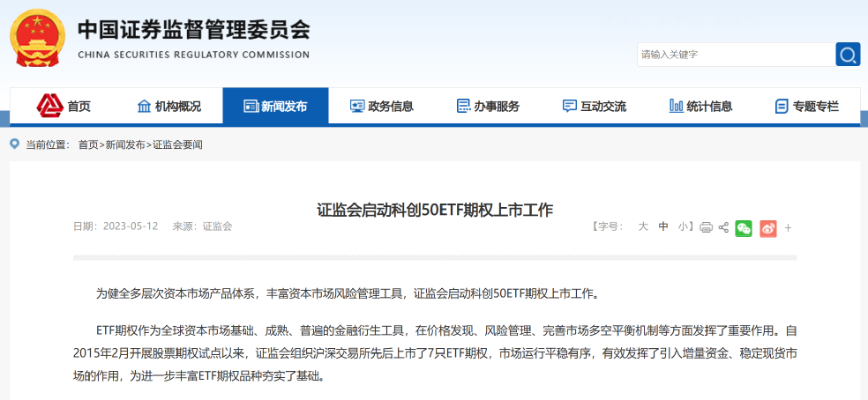Viewport: 868px width, 400px height.
Task: Click 新闻发布 in the breadcrumb path
Action: (x=125, y=144)
